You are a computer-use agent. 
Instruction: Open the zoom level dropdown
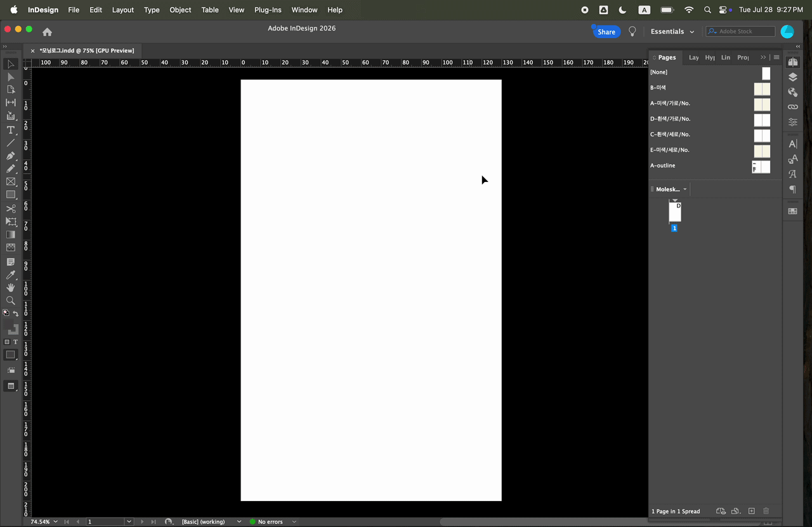pyautogui.click(x=56, y=521)
